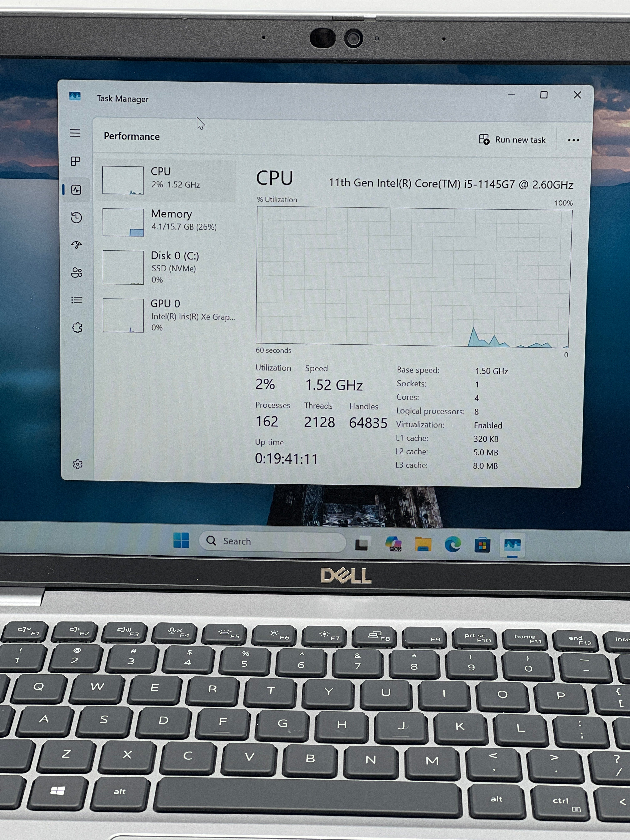
Task: Close the Task Manager window
Action: (x=577, y=95)
